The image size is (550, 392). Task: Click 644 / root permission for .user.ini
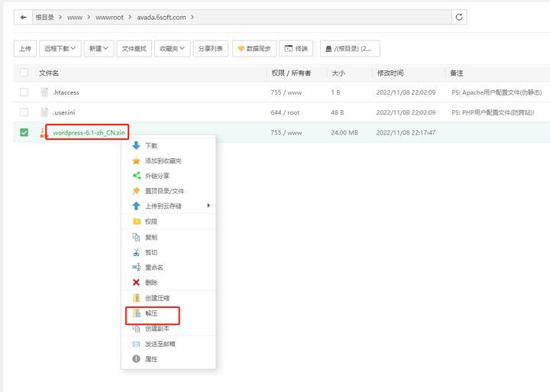click(x=285, y=112)
